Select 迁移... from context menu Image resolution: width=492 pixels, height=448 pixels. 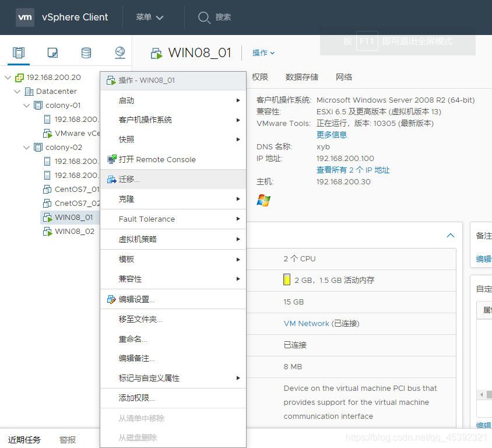pyautogui.click(x=173, y=179)
